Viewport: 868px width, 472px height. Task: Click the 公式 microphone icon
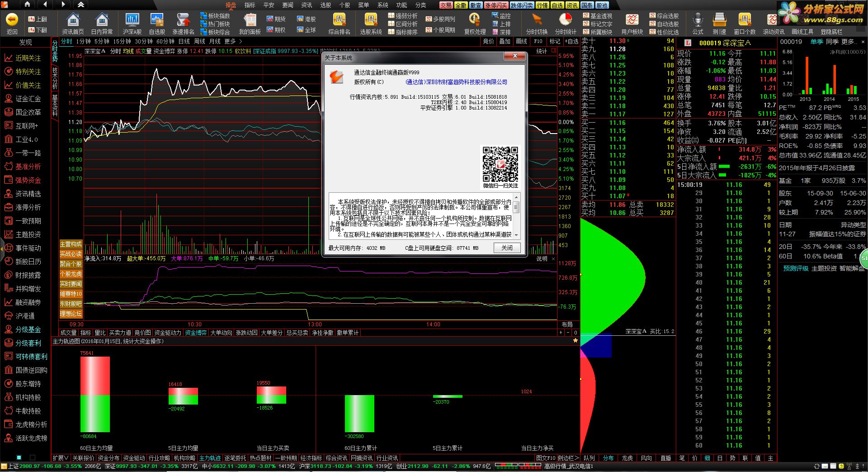pos(698,20)
